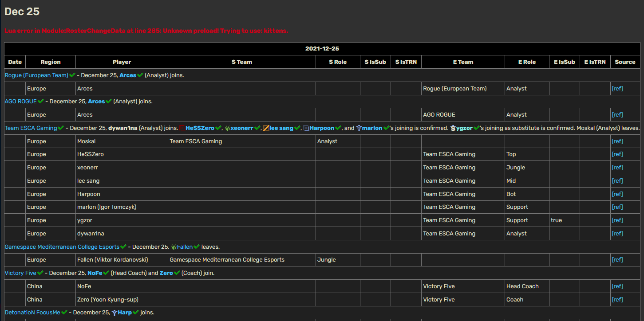Open the NoFe player link in the announcement

(x=95, y=273)
